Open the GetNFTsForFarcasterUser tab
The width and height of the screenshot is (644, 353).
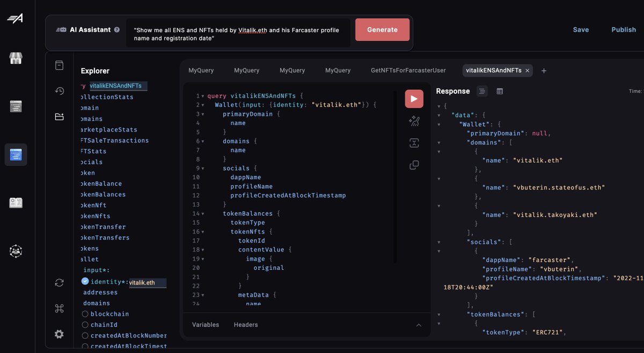408,70
